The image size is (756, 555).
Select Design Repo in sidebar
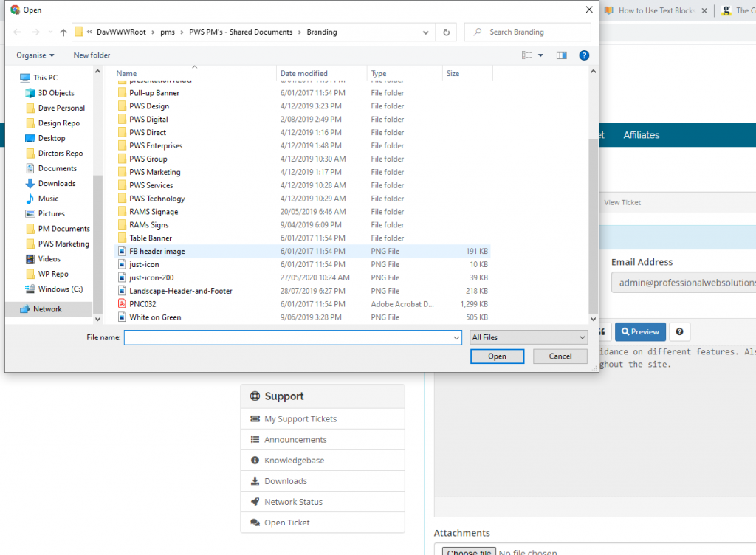pos(59,123)
